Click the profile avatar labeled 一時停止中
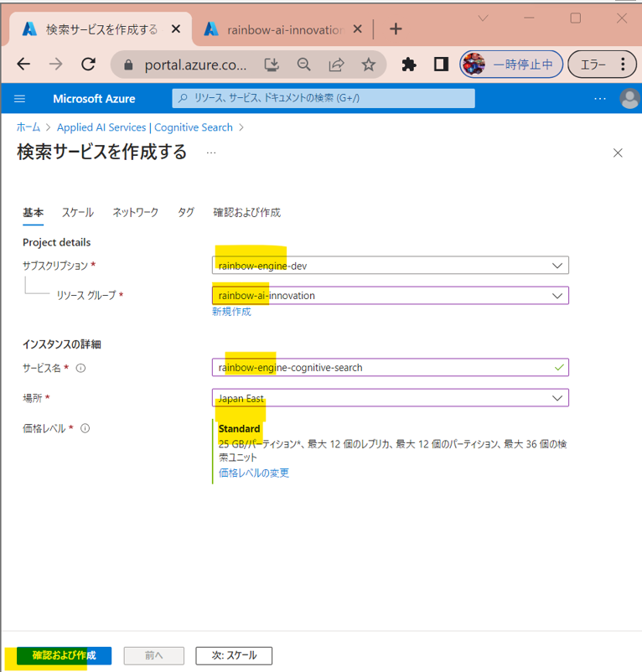Screen dimensions: 642x672 pyautogui.click(x=511, y=65)
